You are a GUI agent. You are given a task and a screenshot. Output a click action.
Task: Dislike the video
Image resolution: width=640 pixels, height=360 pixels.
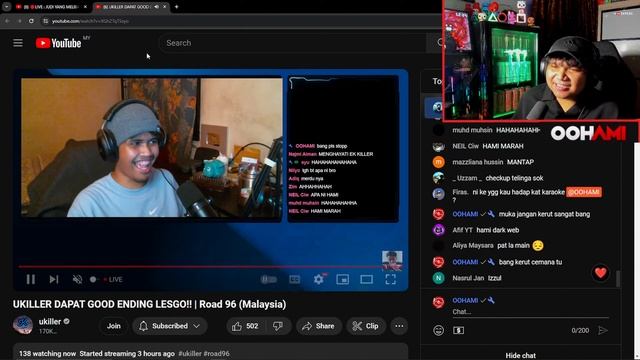278,326
